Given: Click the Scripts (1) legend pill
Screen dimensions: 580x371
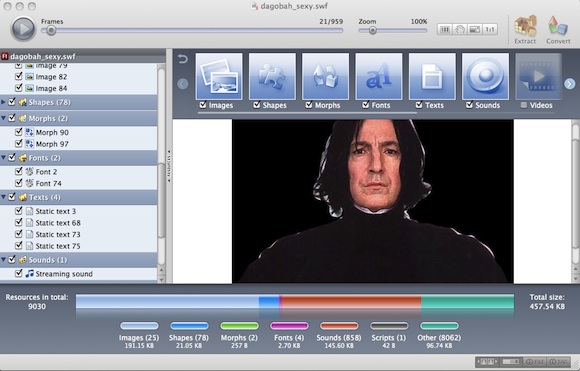Looking at the screenshot, I should pos(389,326).
